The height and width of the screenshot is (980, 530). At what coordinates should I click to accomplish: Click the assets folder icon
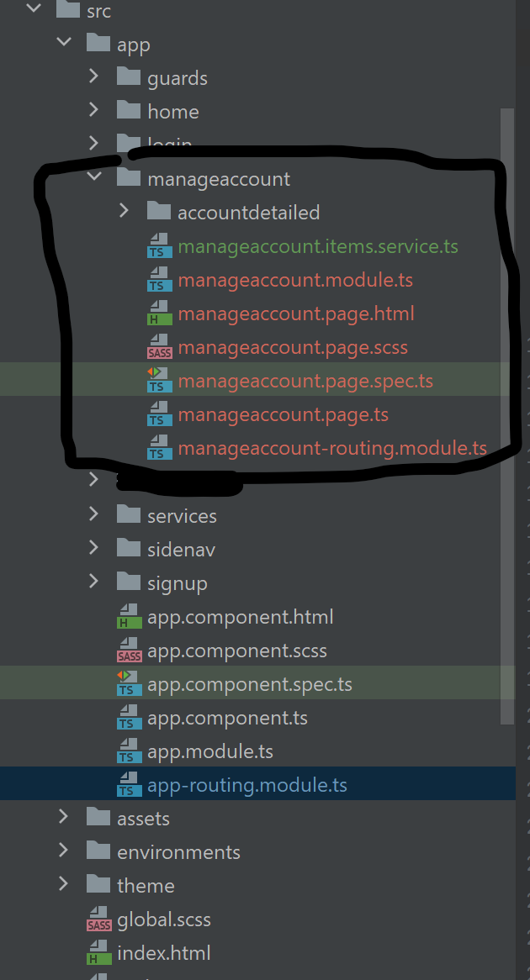(x=98, y=817)
